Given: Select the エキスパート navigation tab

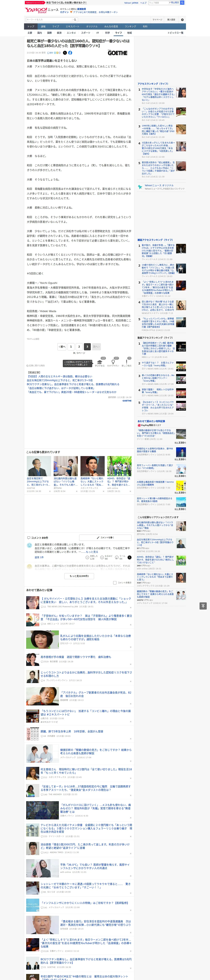Looking at the screenshot, I should pos(72,27).
